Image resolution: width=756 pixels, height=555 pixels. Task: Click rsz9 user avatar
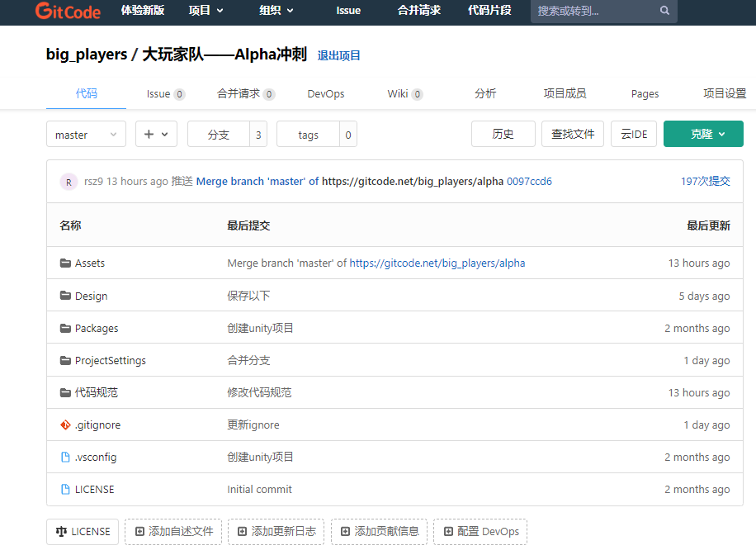[69, 182]
